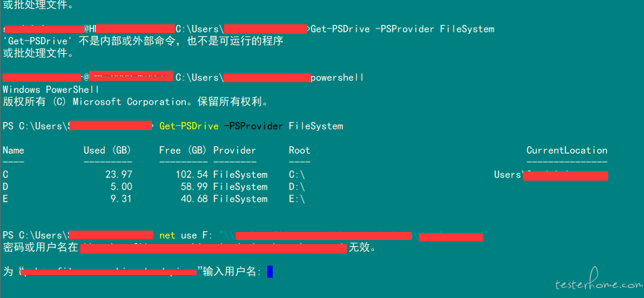Click the E:\ root entry
Viewport: 644px width, 298px height.
(x=297, y=199)
